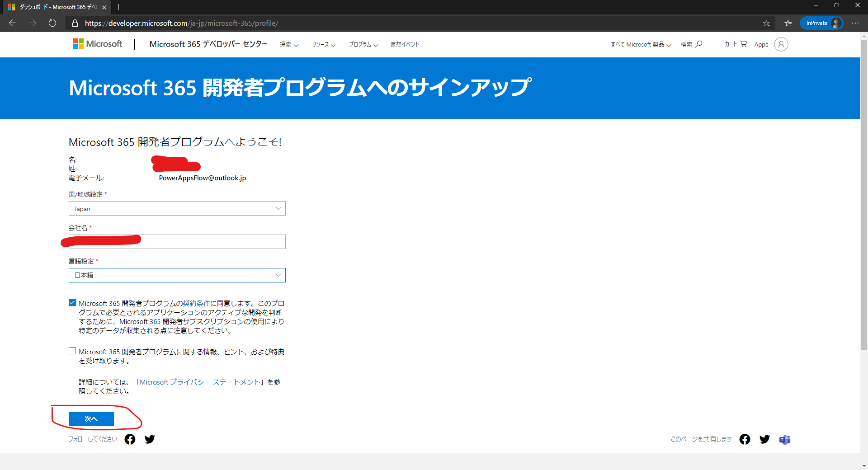Click the 次へ button
The width and height of the screenshot is (868, 470).
tap(91, 419)
